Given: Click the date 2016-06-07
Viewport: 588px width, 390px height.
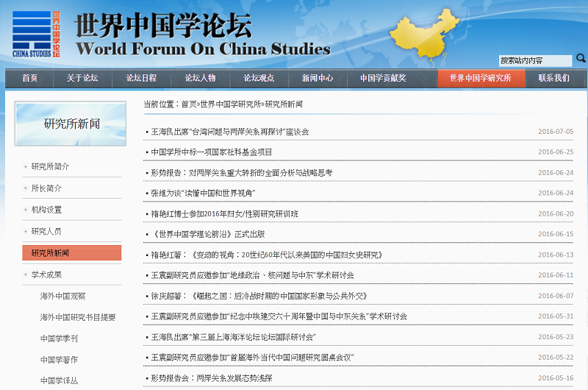Looking at the screenshot, I should pyautogui.click(x=556, y=295).
